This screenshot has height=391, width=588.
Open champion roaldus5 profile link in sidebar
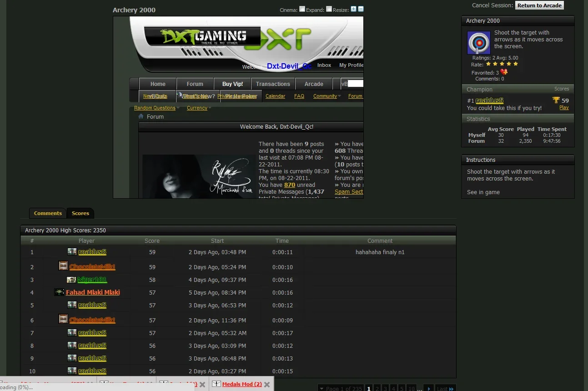pos(489,100)
